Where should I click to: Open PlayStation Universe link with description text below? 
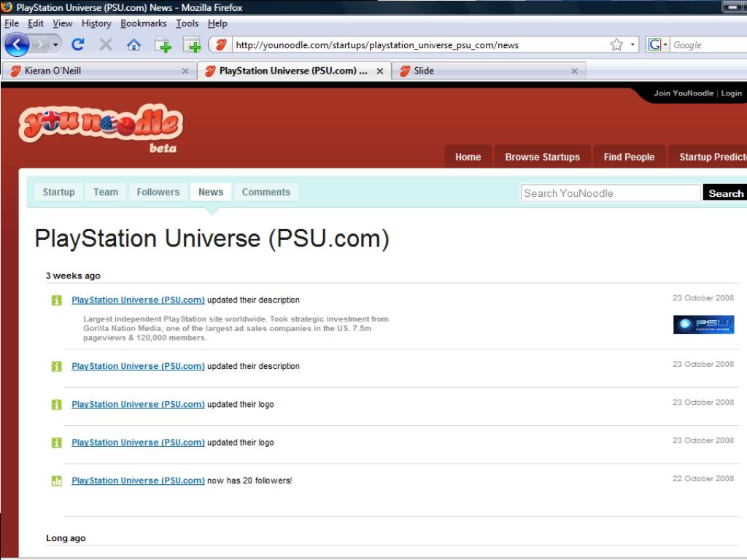click(x=138, y=300)
